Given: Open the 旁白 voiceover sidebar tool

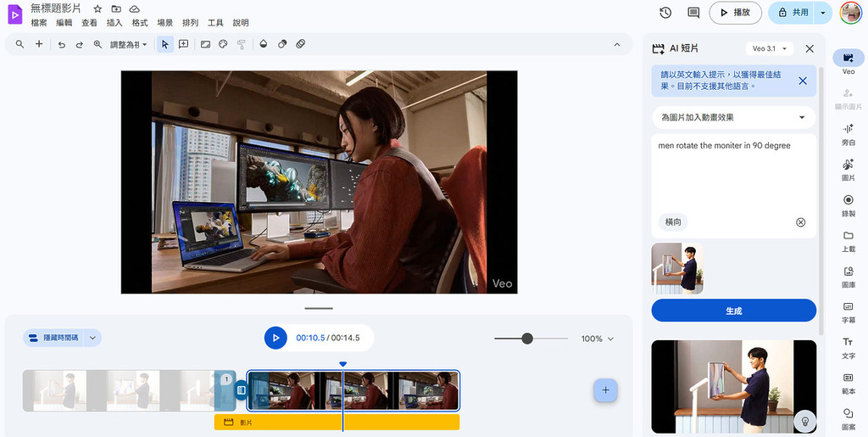Looking at the screenshot, I should coord(848,134).
